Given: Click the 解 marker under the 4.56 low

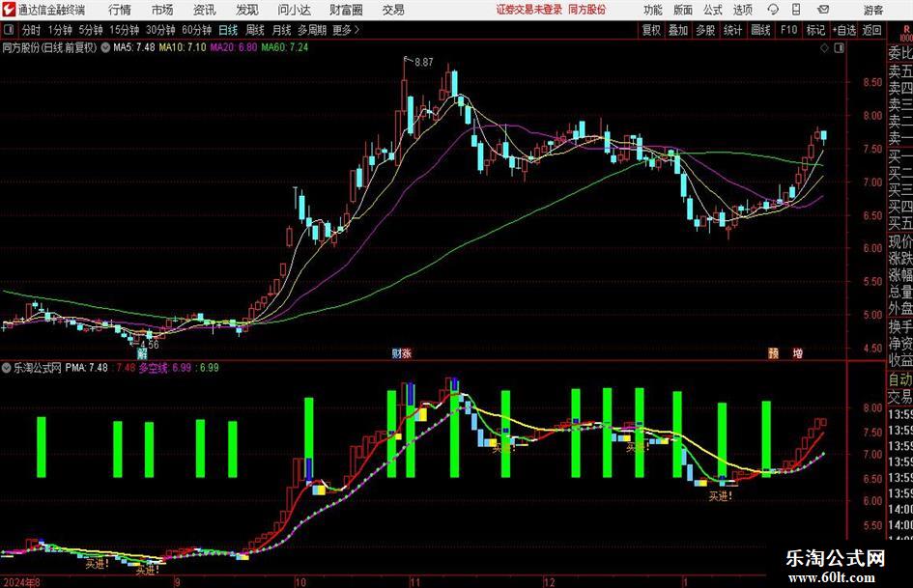Looking at the screenshot, I should point(142,354).
